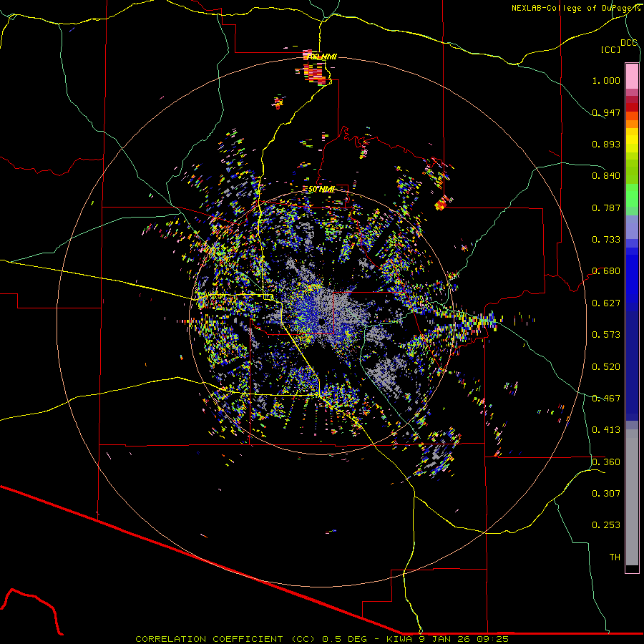644x644 pixels.
Task: Click the DCC label above the color scale
Action: coord(628,43)
